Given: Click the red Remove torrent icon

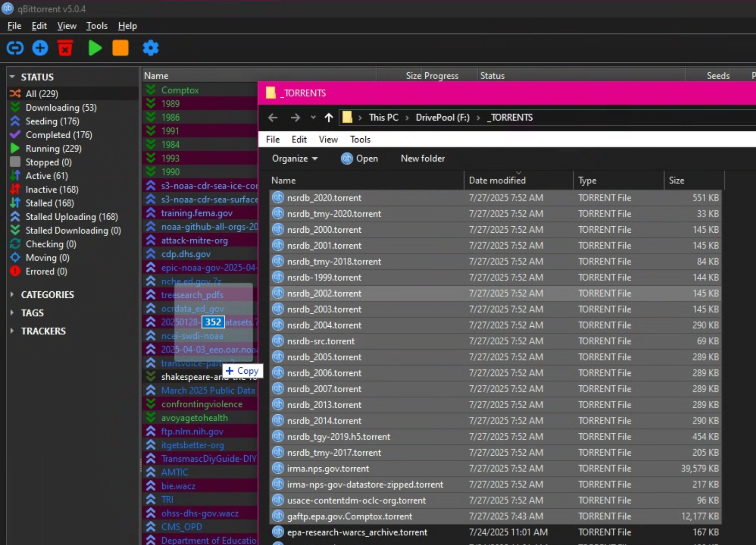Looking at the screenshot, I should (65, 48).
